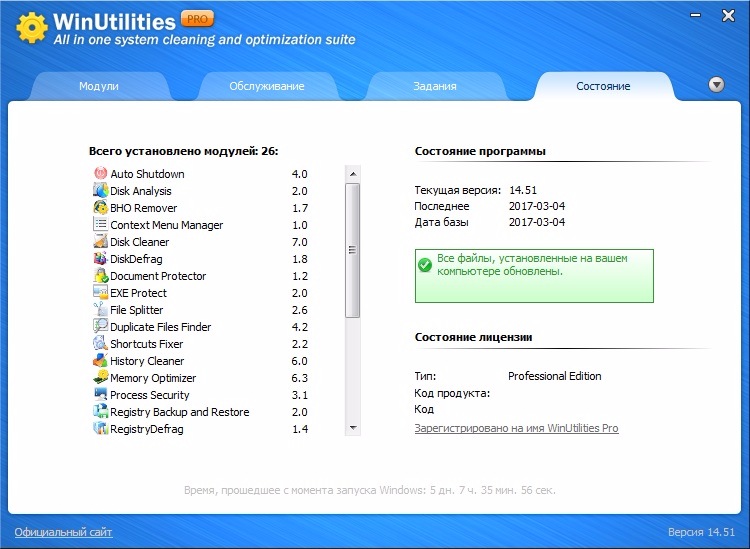This screenshot has width=750, height=549.
Task: Select the DiskDefrag list entry
Action: (200, 259)
